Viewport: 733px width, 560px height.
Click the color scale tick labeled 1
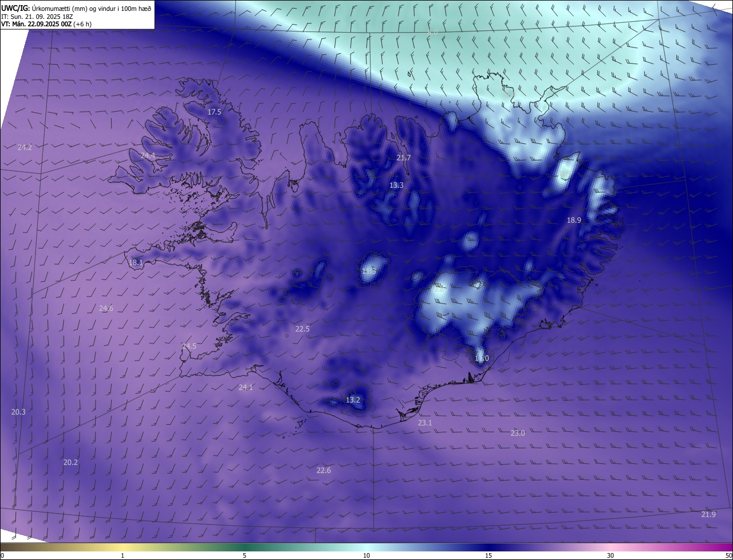[x=123, y=555]
